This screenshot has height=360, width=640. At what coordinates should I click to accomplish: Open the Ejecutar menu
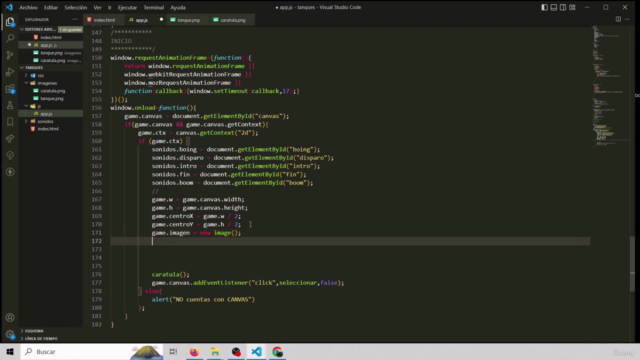[x=127, y=7]
